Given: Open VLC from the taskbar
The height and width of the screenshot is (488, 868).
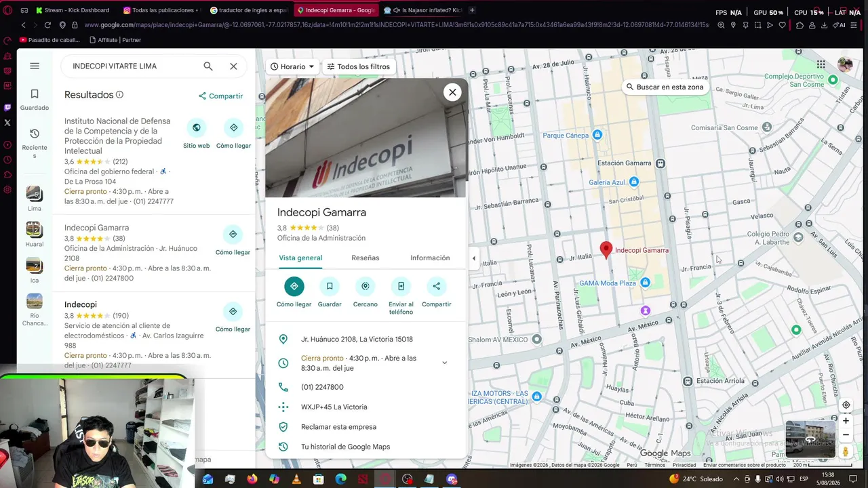Looking at the screenshot, I should 296,479.
